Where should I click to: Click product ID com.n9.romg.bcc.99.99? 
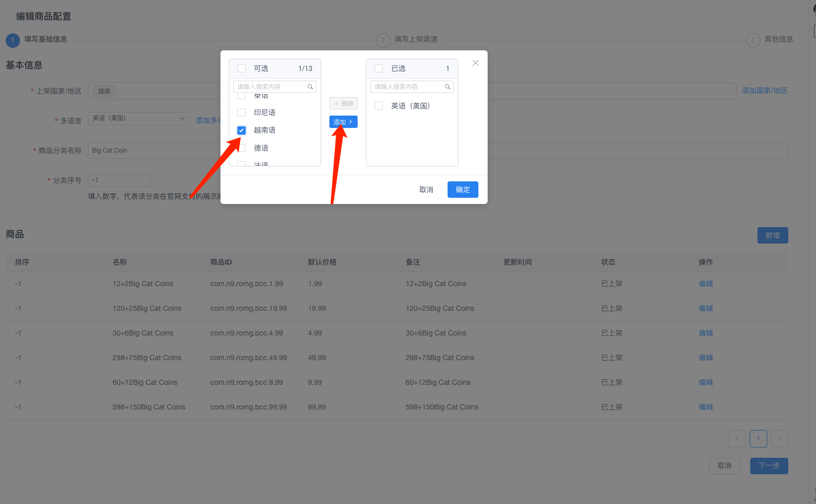tap(249, 407)
